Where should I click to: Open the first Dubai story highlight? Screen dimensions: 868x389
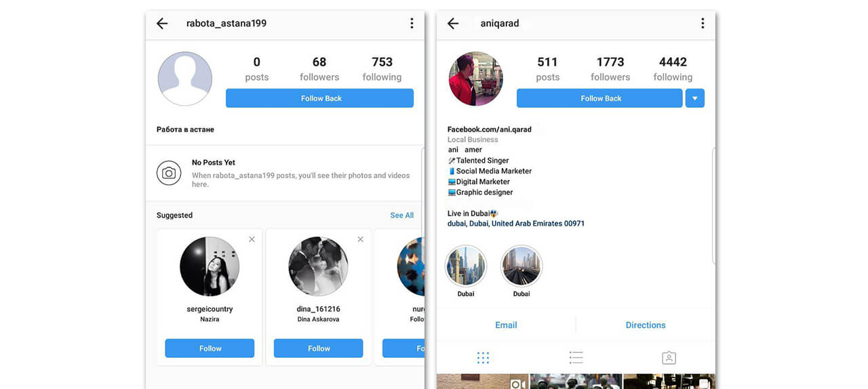(x=466, y=267)
